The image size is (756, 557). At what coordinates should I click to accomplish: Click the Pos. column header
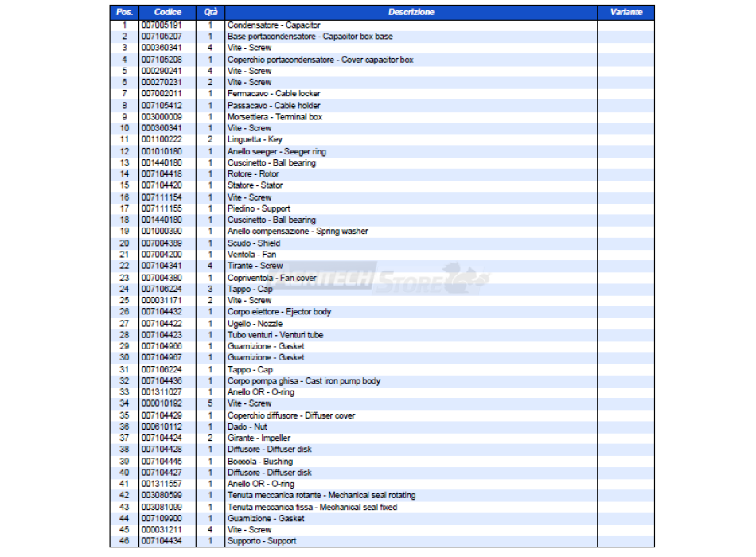[124, 13]
